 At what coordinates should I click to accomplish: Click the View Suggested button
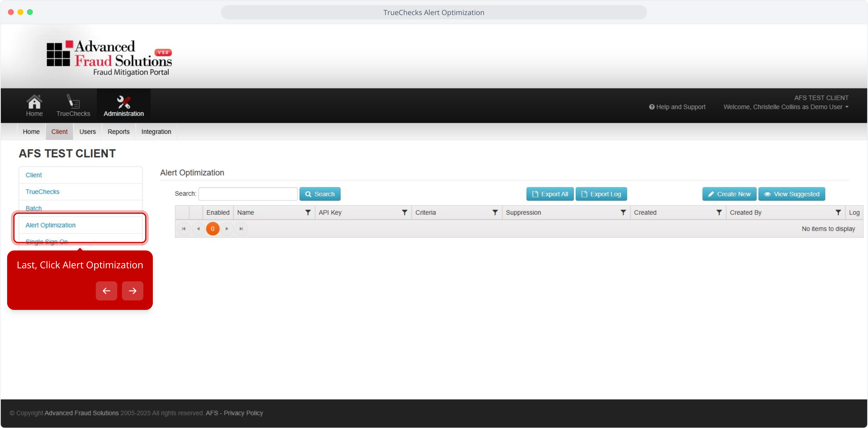coord(792,194)
